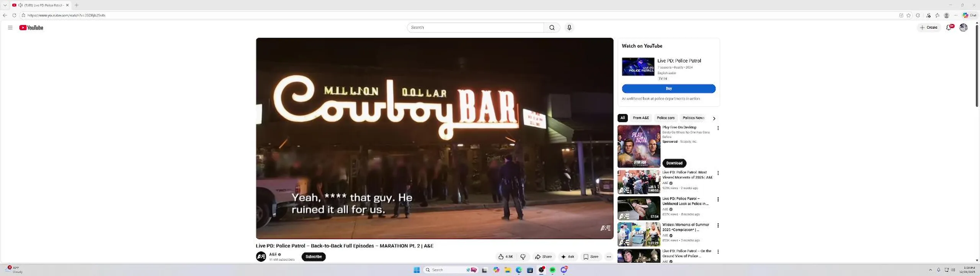Save the video to a playlist
The image size is (980, 276).
tap(591, 257)
